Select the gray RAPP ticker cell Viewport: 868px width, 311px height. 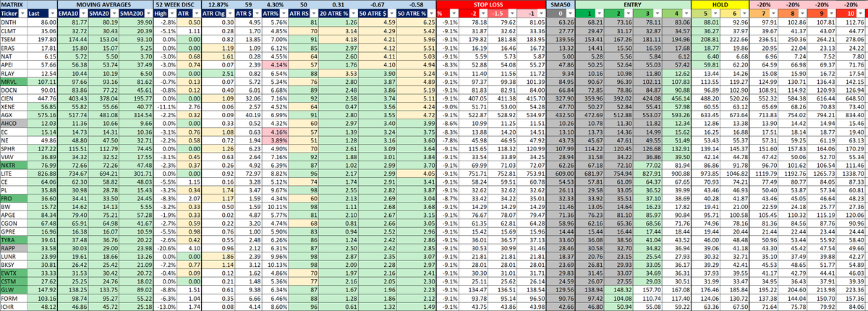pos(14,247)
